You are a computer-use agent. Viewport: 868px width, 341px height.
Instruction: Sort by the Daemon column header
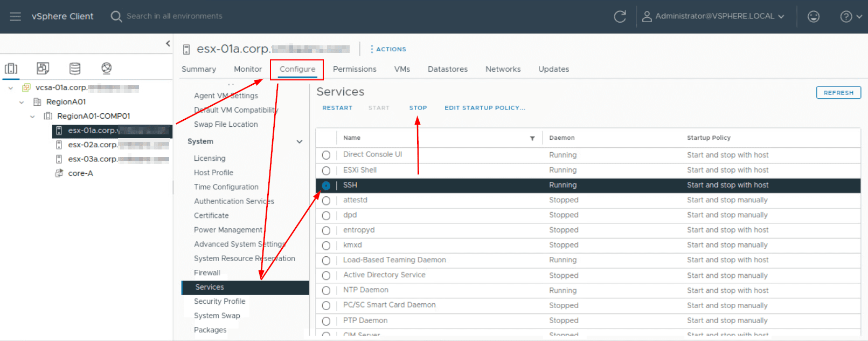pyautogui.click(x=562, y=138)
